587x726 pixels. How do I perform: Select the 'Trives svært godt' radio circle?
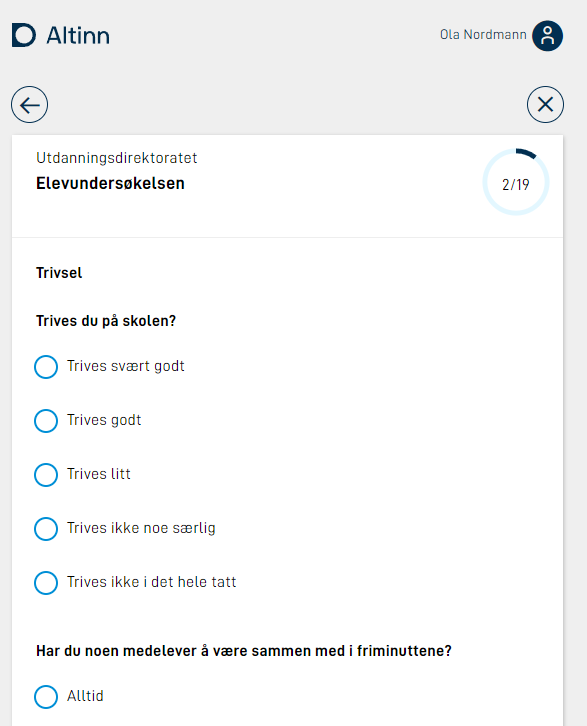click(46, 367)
